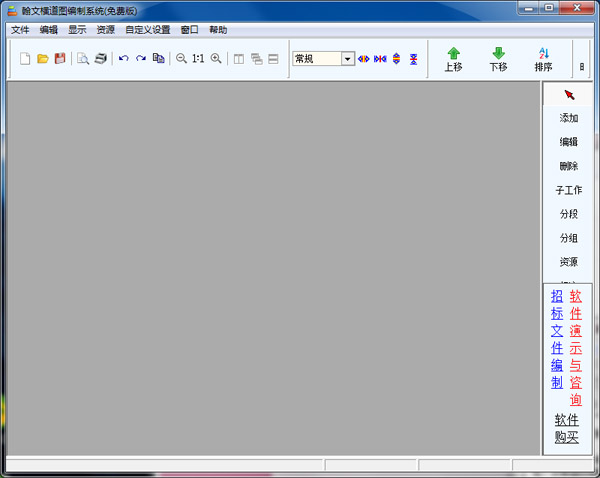
Task: Click the 排序 sort button
Action: click(x=543, y=59)
